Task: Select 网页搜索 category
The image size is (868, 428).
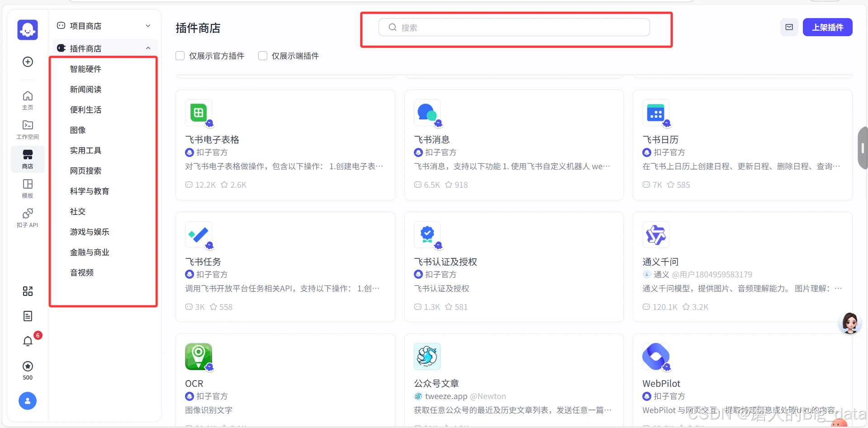Action: (85, 171)
